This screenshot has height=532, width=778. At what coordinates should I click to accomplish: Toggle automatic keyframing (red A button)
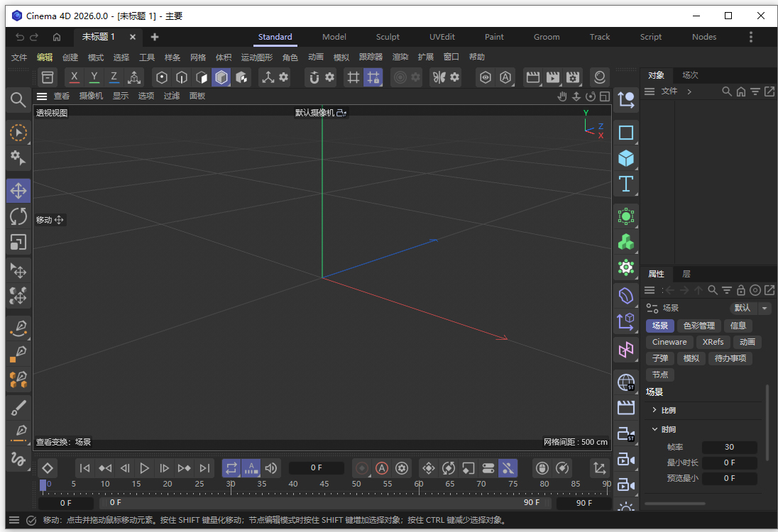(x=382, y=467)
